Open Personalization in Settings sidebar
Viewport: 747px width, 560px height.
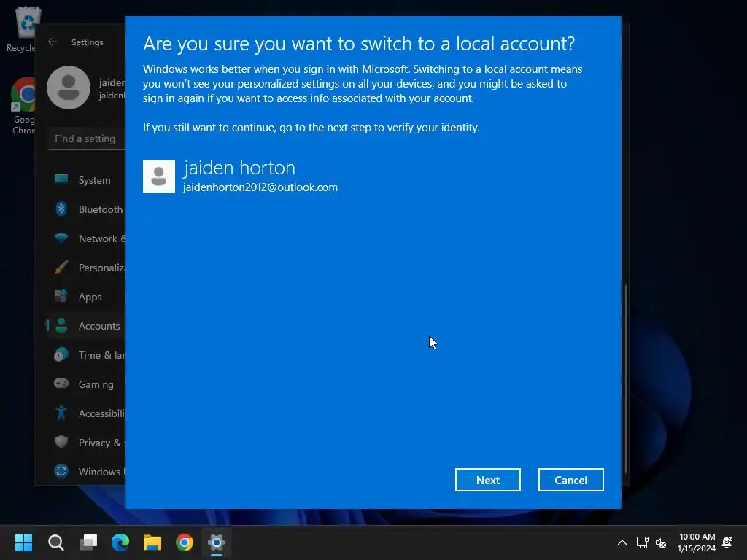[87, 267]
